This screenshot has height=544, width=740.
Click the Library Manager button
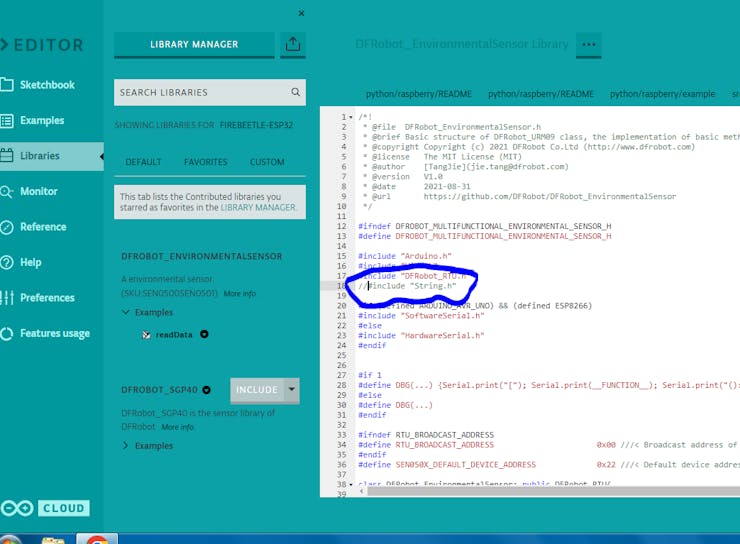point(194,44)
